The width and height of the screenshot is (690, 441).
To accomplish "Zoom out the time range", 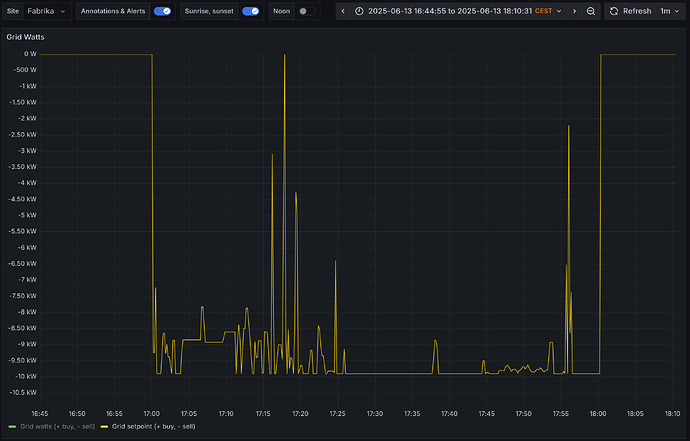I will click(591, 11).
